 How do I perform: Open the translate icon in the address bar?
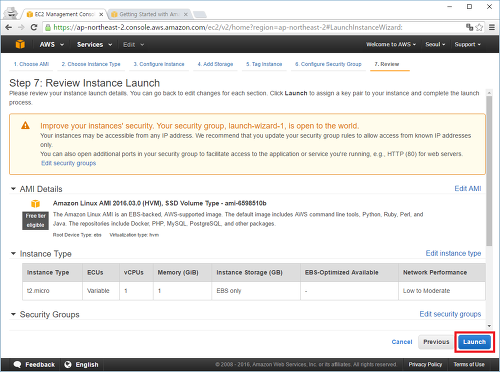[469, 27]
